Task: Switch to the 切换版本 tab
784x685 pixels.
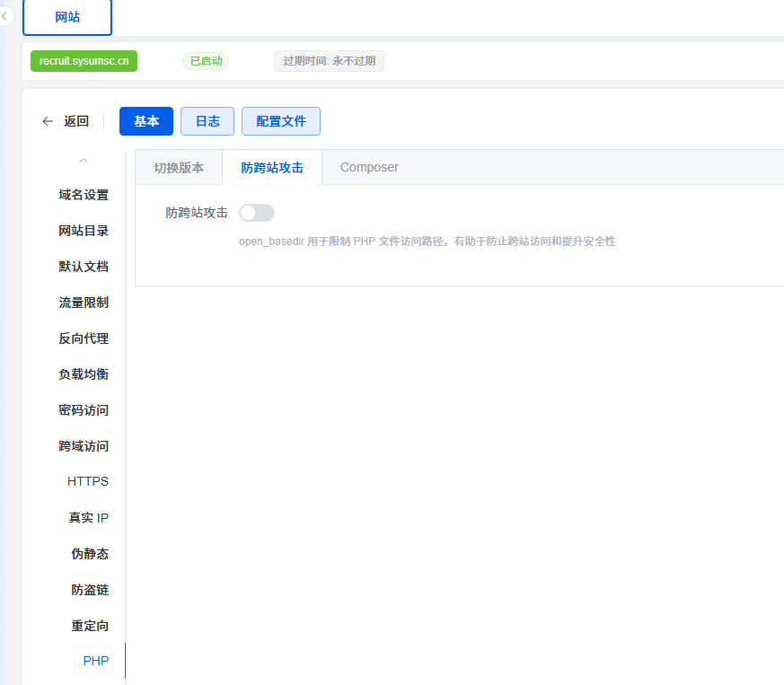Action: pos(179,167)
